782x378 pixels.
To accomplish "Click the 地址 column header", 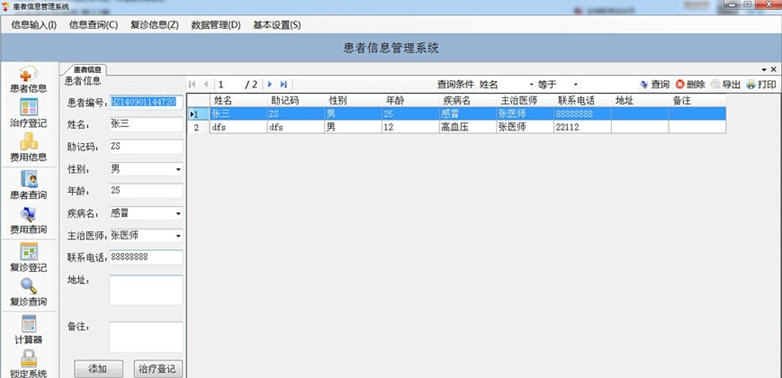I will coord(640,100).
